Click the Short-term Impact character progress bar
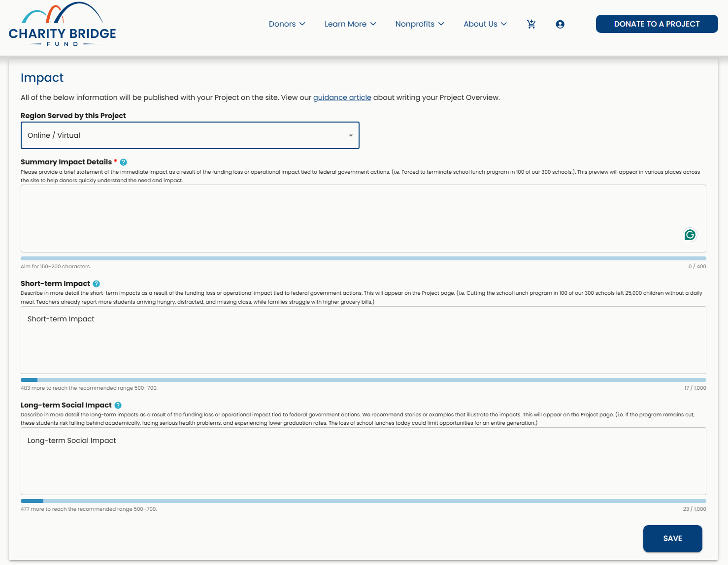Viewport: 728px width, 565px height. (x=364, y=380)
